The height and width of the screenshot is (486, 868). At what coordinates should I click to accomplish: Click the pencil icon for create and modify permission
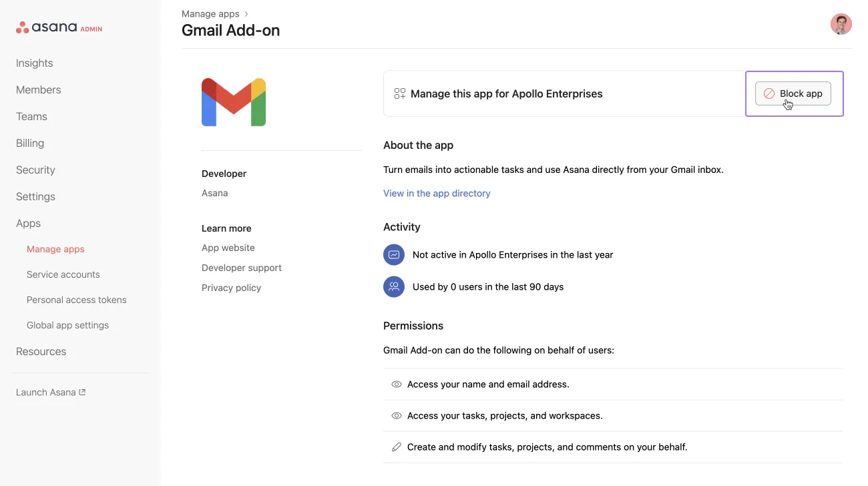(x=396, y=447)
